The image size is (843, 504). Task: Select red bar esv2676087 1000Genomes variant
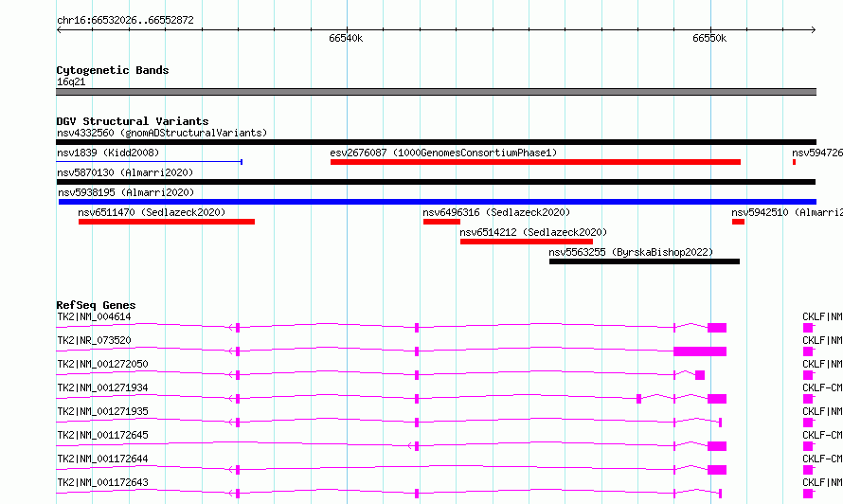(x=535, y=162)
